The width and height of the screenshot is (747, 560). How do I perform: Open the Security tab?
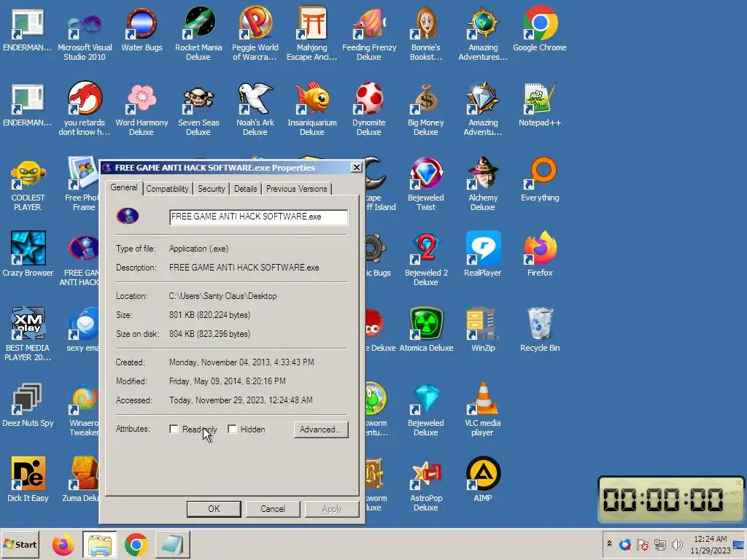coord(211,189)
